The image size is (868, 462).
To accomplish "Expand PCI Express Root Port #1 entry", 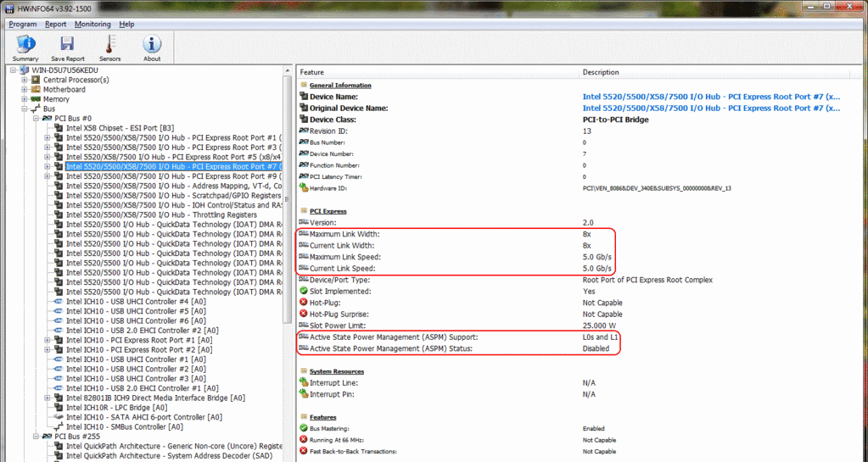I will pos(48,137).
